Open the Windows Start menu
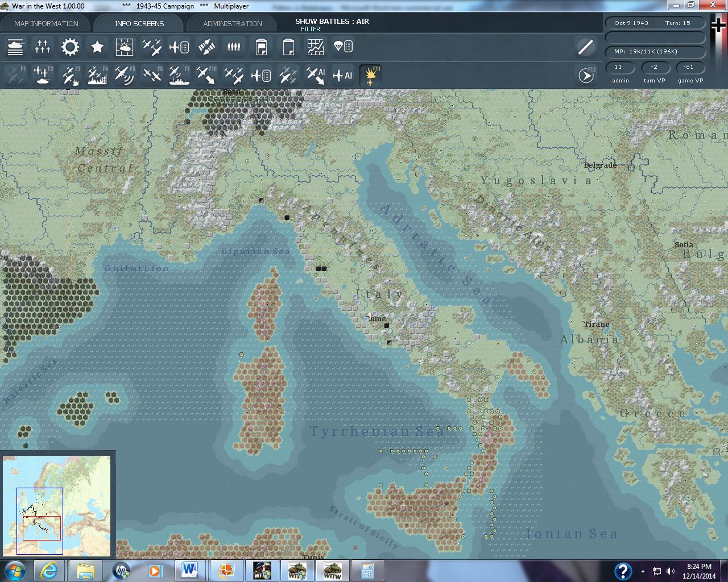 (x=14, y=571)
